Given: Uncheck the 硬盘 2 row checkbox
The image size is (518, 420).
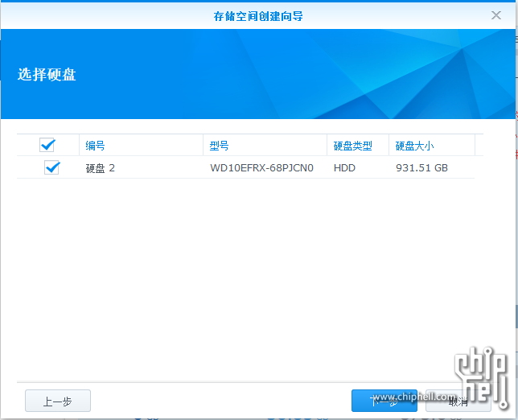Looking at the screenshot, I should click(51, 167).
